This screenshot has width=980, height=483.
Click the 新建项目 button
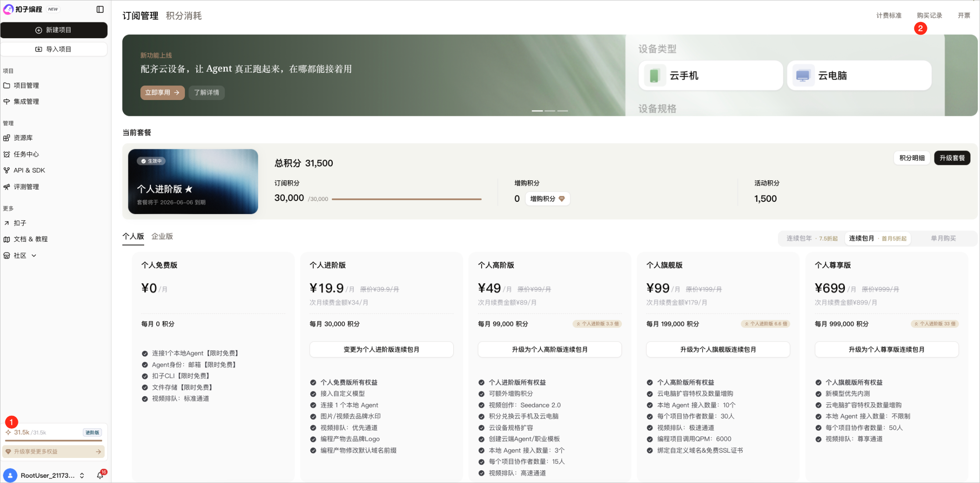pos(53,30)
